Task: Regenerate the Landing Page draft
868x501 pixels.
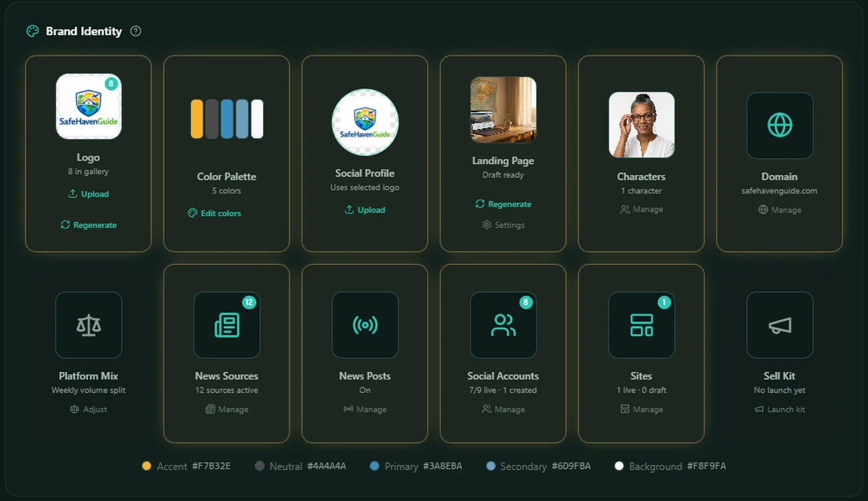Action: click(x=503, y=204)
